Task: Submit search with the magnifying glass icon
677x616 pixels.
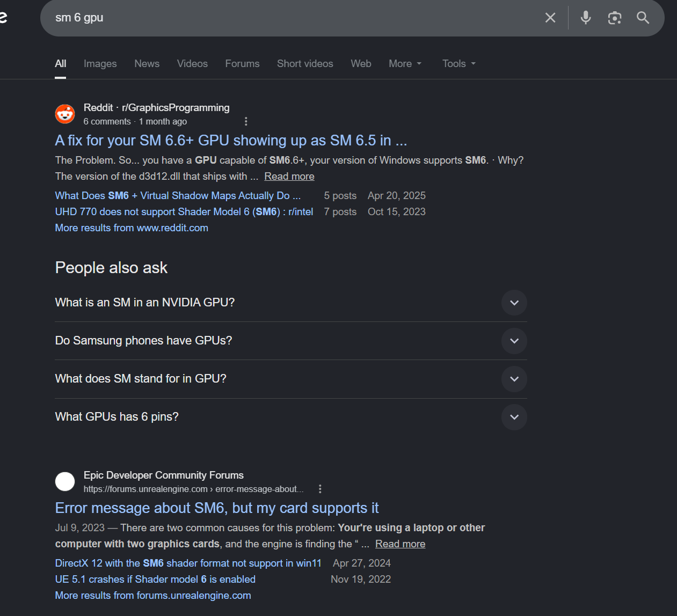Action: point(643,18)
